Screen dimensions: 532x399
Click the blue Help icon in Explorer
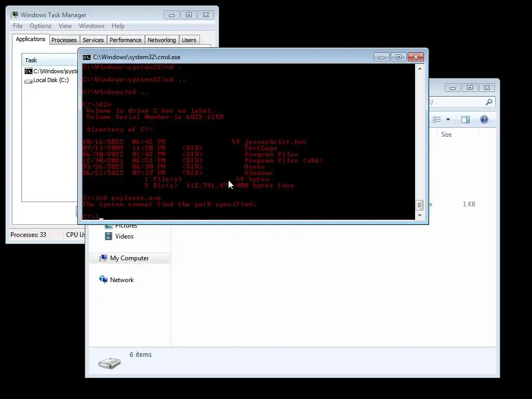point(484,119)
